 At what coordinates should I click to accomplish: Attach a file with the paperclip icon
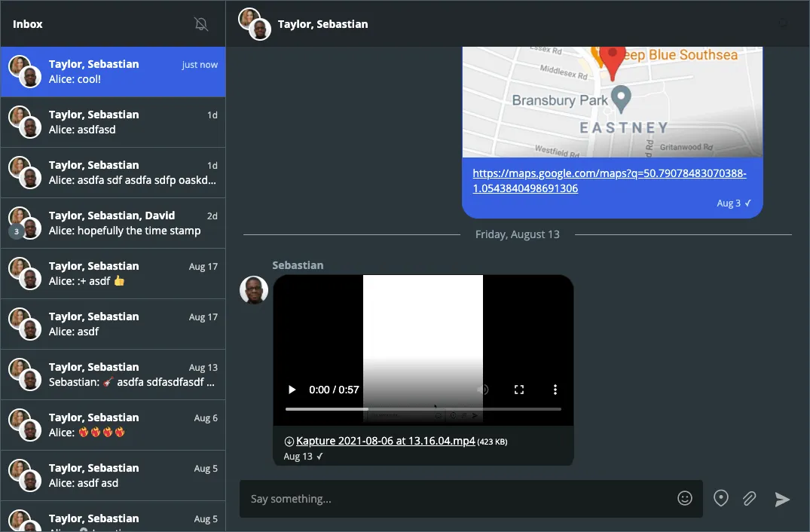pos(749,498)
